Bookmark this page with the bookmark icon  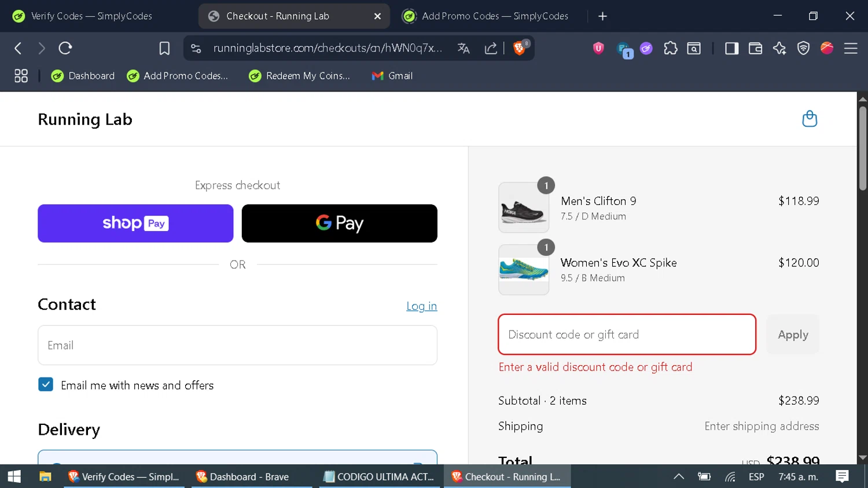coord(164,48)
